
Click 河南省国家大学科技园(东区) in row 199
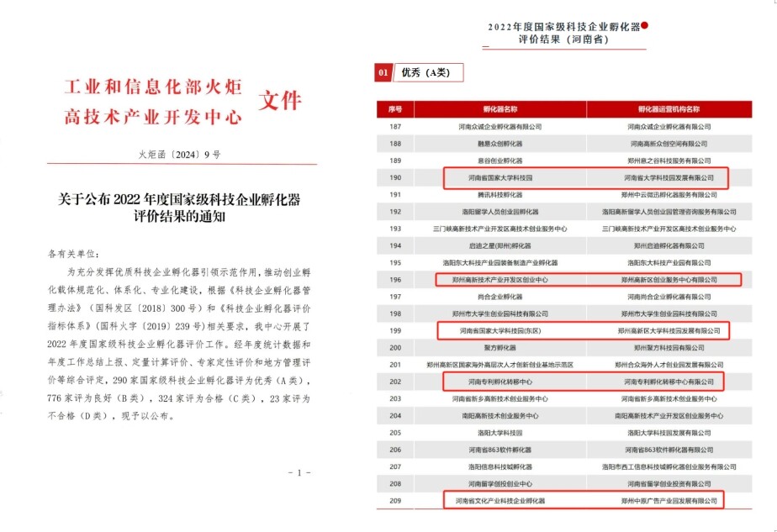click(499, 331)
